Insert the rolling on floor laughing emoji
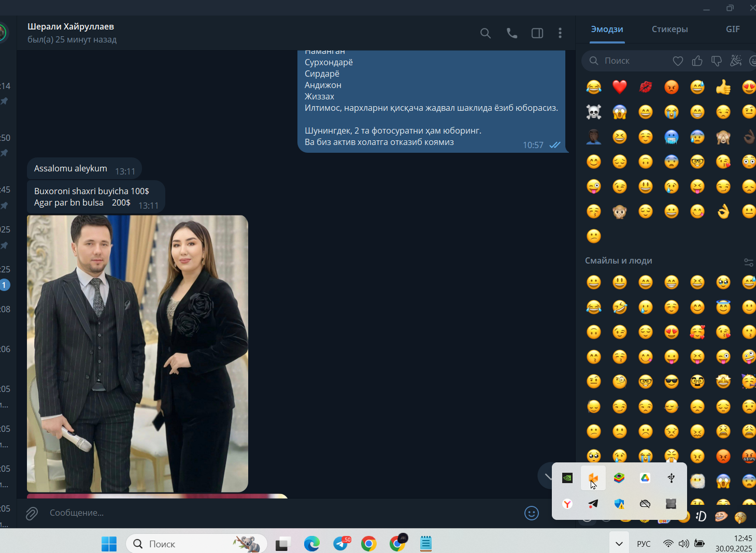 coord(620,308)
